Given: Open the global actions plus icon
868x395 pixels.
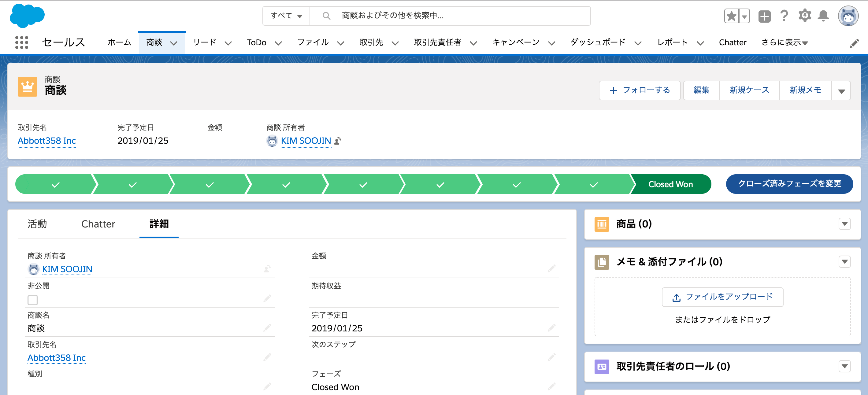Looking at the screenshot, I should pyautogui.click(x=764, y=16).
